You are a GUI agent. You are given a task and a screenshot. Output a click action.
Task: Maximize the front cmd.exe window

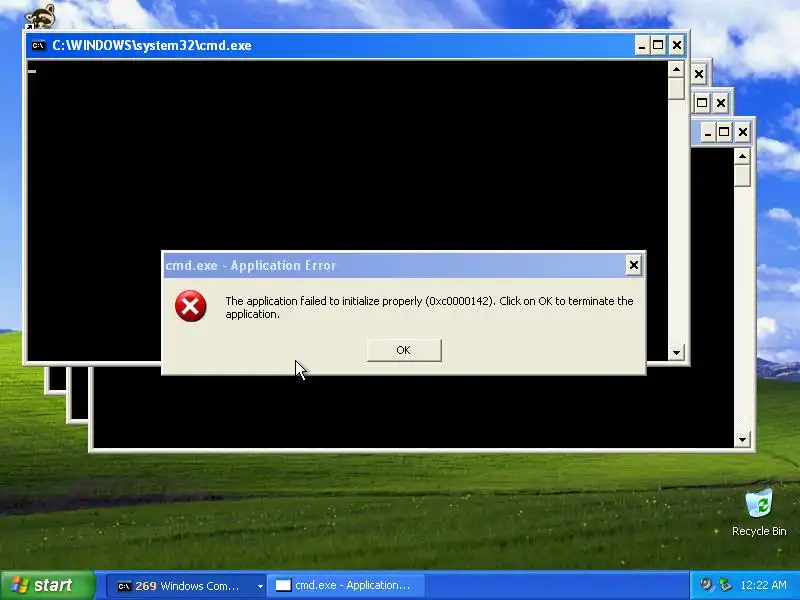click(658, 45)
